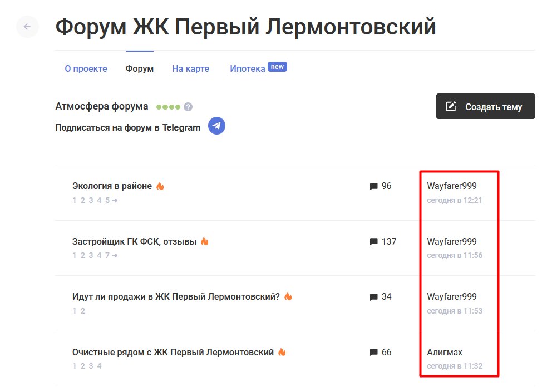Select the Форум tab
Viewport: 547px width, 392px height.
(140, 68)
